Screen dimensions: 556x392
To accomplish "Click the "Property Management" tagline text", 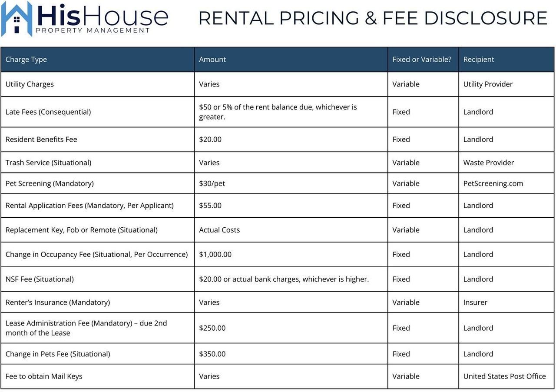I will click(x=93, y=30).
